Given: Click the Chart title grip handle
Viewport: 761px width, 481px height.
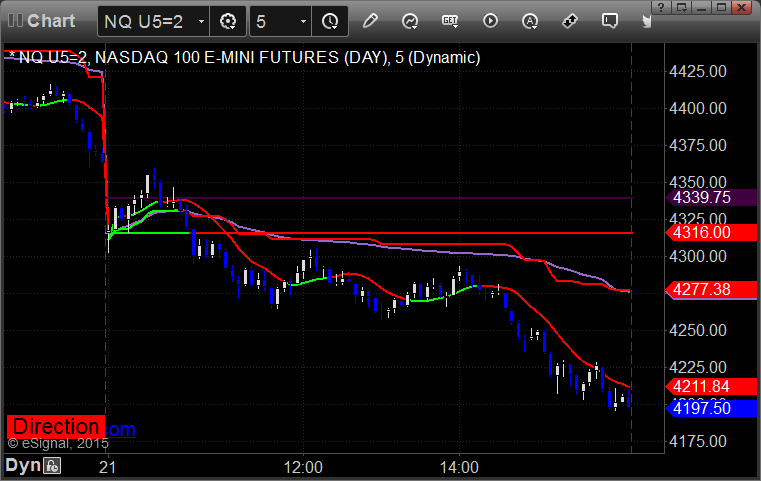Looking at the screenshot, I should 15,21.
